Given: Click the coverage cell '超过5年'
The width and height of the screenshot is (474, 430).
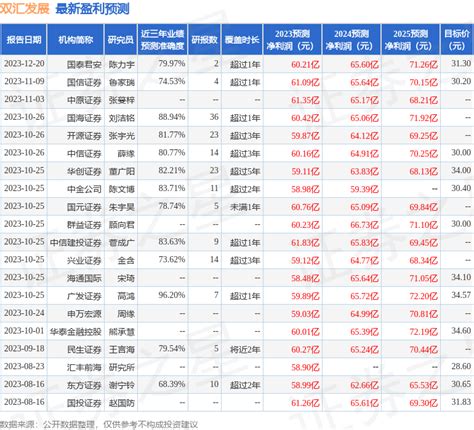Looking at the screenshot, I should point(245,171).
